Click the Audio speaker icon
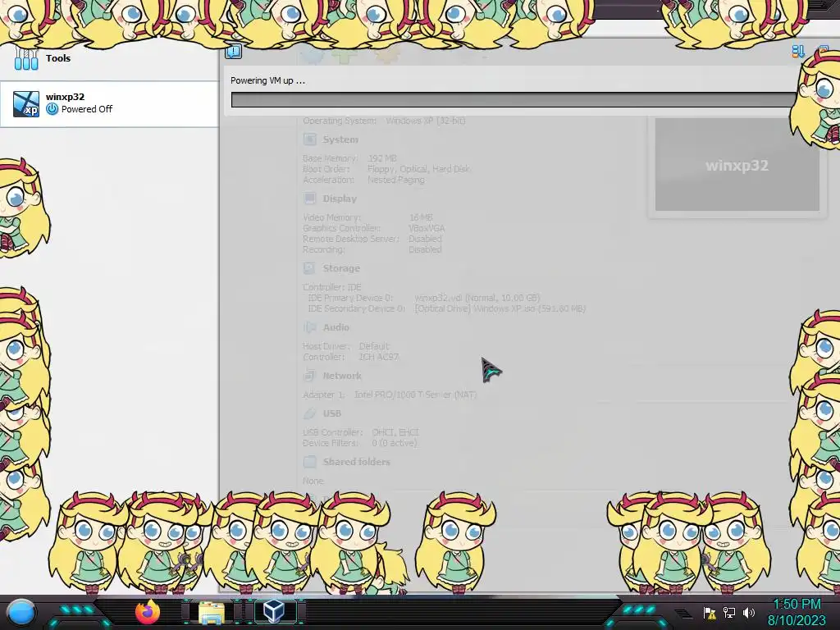The image size is (840, 630). tap(309, 326)
